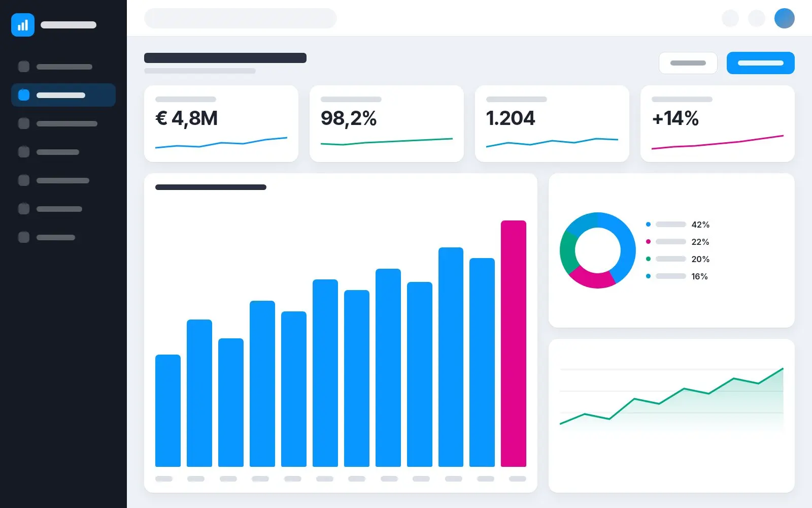The width and height of the screenshot is (812, 508).
Task: Select the 1.204 metric value
Action: tap(511, 118)
